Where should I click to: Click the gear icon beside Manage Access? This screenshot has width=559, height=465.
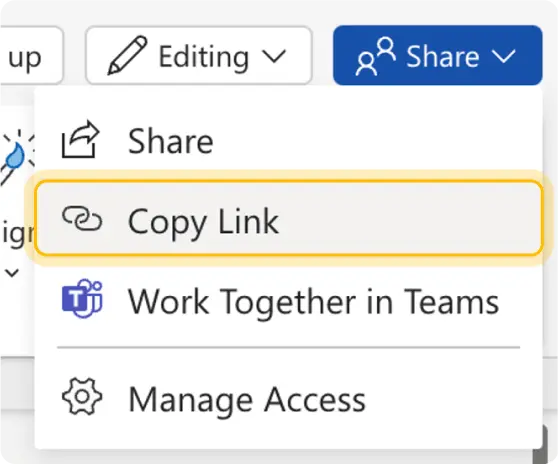pyautogui.click(x=82, y=396)
